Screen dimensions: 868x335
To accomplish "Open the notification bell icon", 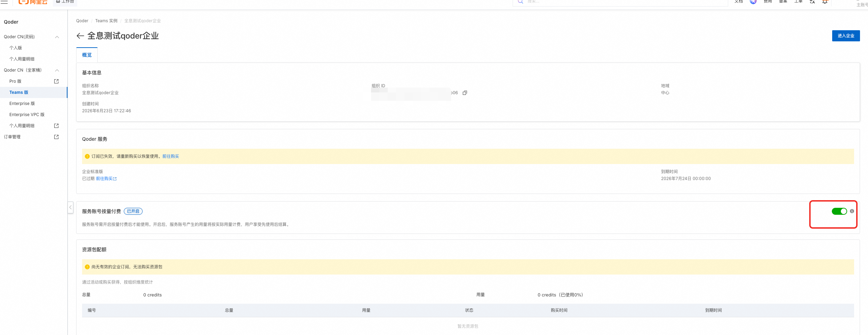I will [x=825, y=2].
